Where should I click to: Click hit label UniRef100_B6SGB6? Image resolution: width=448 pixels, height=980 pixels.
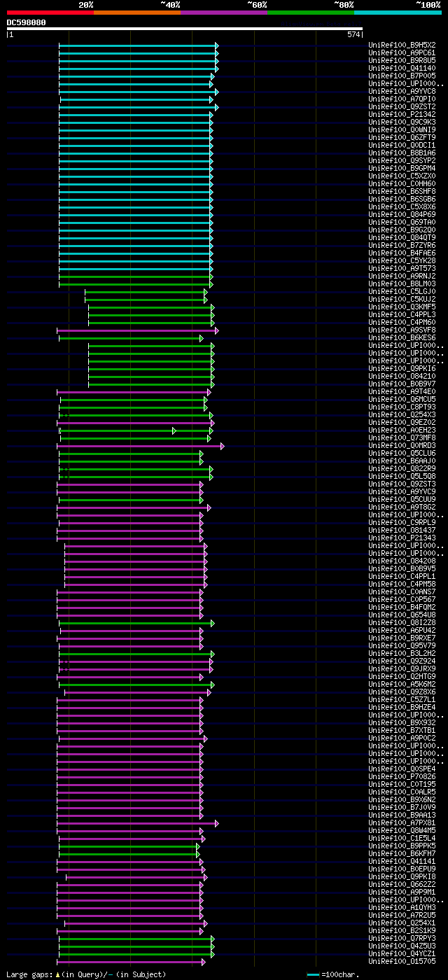coord(402,199)
